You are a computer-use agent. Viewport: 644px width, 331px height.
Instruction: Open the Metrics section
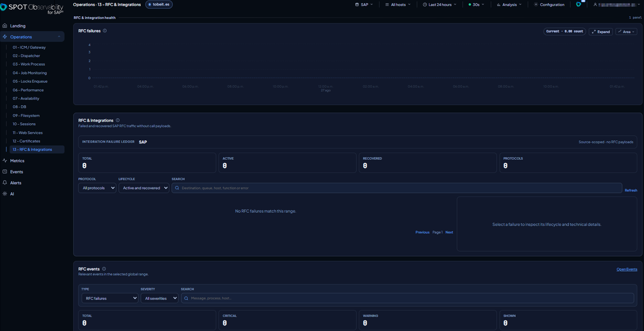[x=17, y=161]
